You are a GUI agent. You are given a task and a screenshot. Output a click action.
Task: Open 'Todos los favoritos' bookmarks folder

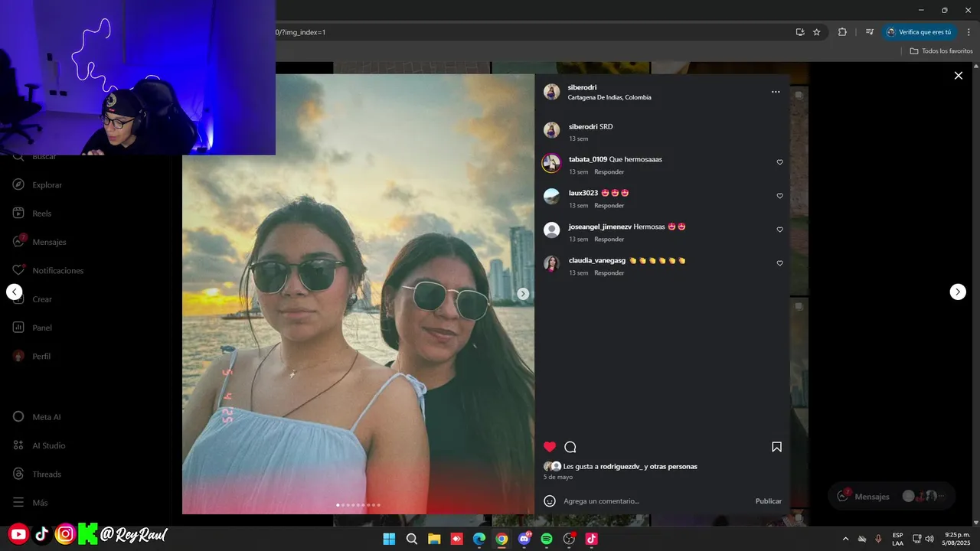coord(941,51)
